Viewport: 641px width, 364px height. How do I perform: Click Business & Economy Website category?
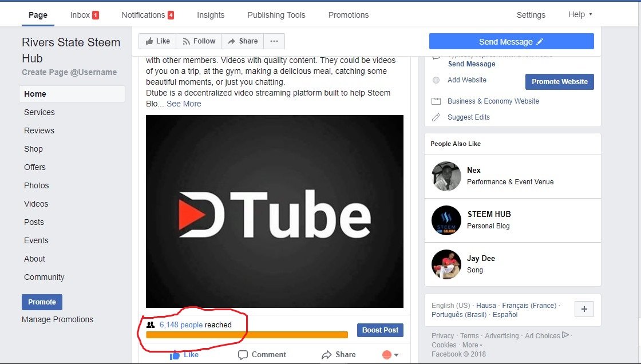(x=493, y=101)
